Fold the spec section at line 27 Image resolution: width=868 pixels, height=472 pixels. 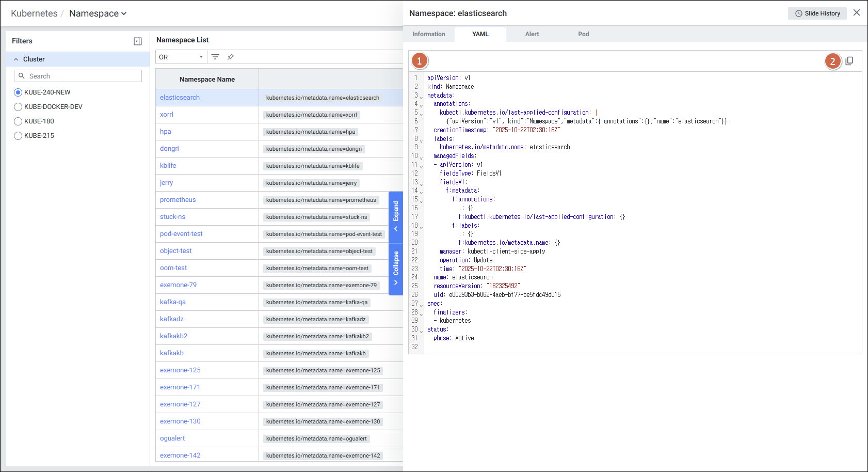[422, 305]
